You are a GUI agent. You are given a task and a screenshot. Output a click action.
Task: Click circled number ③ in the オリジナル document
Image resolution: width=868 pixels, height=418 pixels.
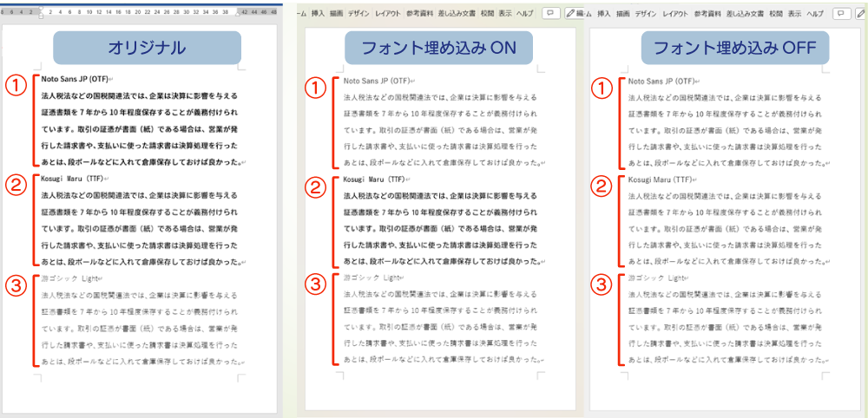pyautogui.click(x=15, y=285)
